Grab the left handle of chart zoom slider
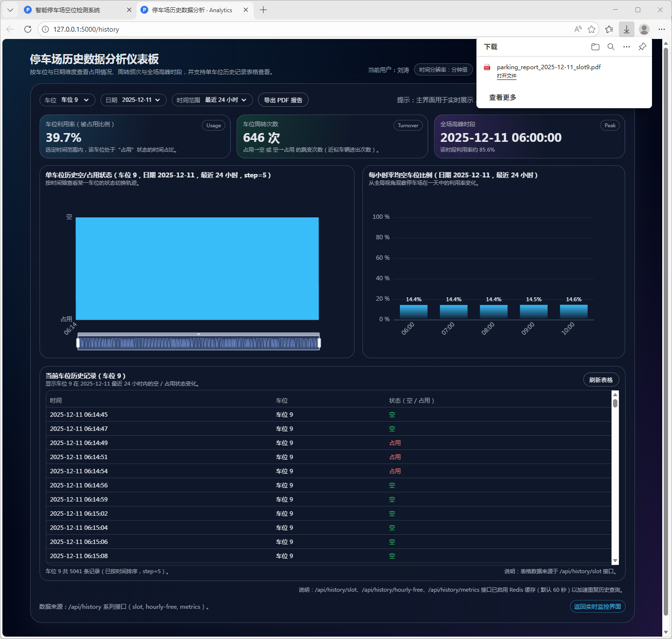The width and height of the screenshot is (672, 639). (78, 343)
